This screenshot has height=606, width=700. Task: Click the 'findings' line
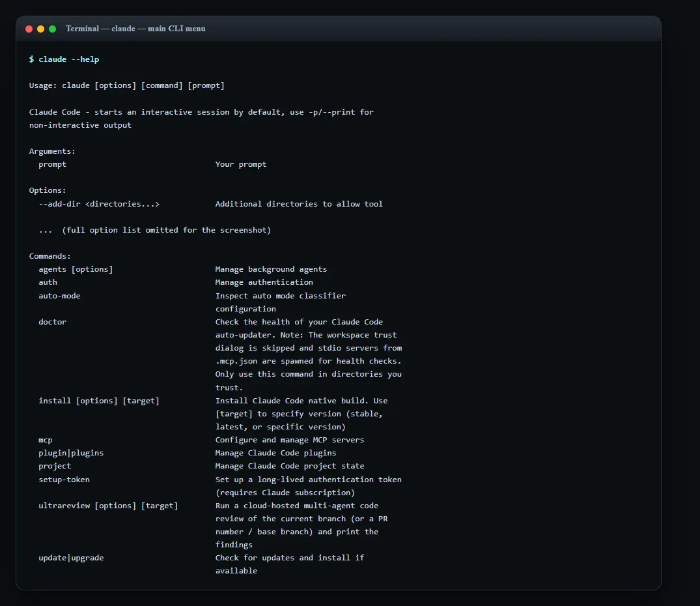(x=234, y=545)
